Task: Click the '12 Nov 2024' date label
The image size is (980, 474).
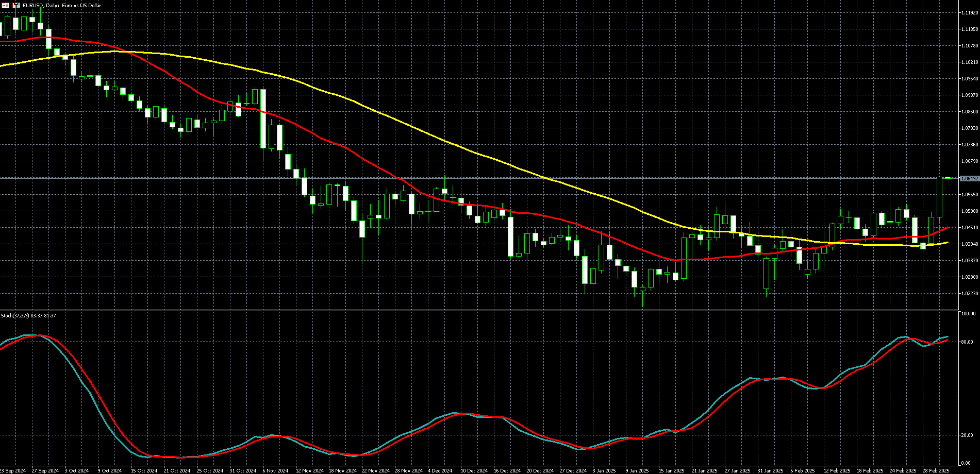Action: pyautogui.click(x=309, y=471)
